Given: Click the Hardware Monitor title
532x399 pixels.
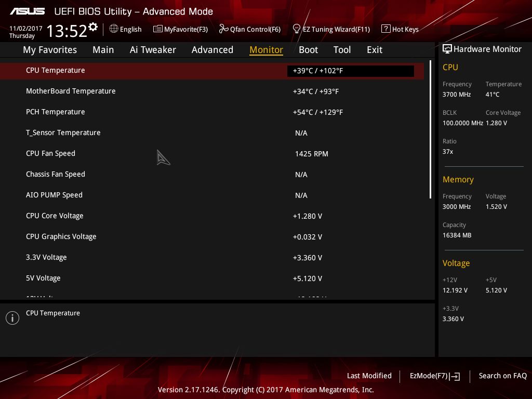Looking at the screenshot, I should click(x=487, y=49).
